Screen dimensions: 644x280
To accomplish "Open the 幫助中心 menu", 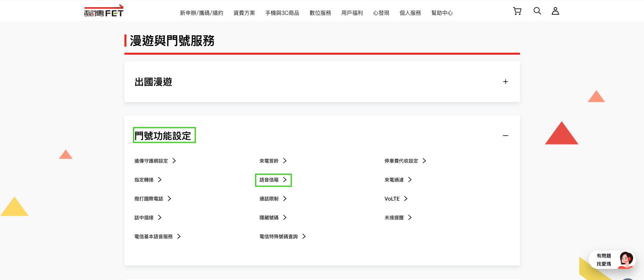I will 442,13.
